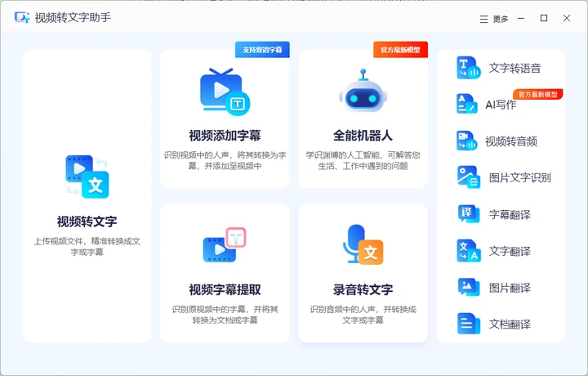Click the 视频字幕提取 film clip icon
Image resolution: width=588 pixels, height=376 pixels.
(x=225, y=245)
